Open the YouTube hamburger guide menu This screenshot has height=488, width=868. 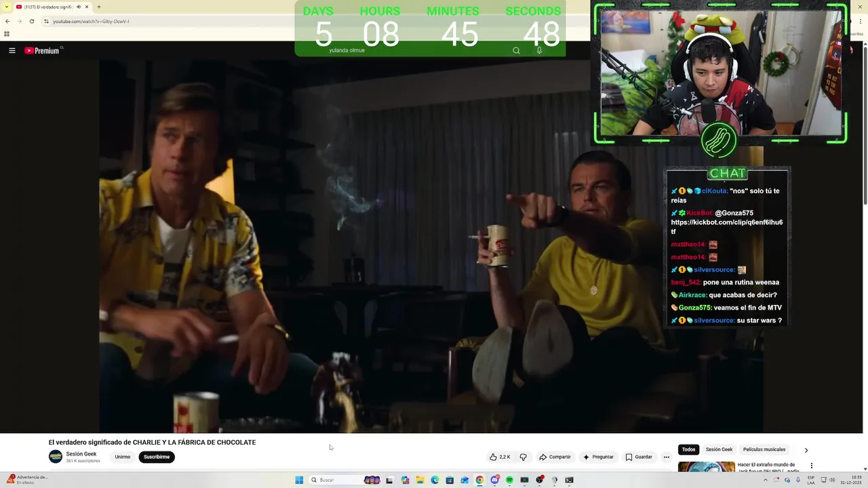(x=12, y=50)
